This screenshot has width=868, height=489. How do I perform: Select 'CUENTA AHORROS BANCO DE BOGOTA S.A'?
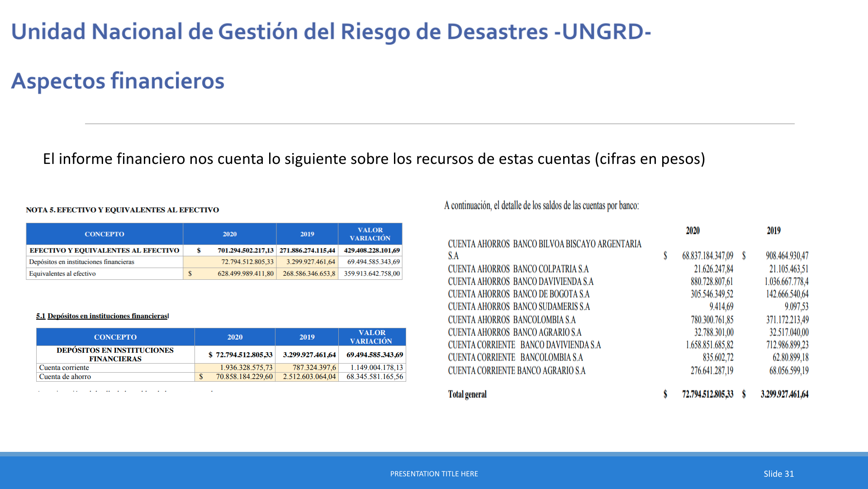click(519, 294)
